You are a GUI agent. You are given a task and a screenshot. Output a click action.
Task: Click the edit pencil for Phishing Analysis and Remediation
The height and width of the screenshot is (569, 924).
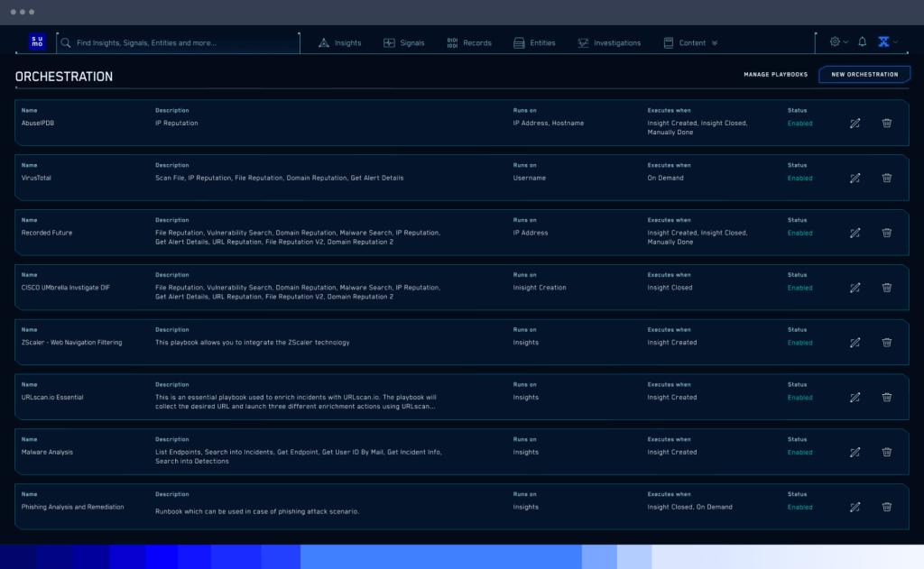pyautogui.click(x=855, y=507)
